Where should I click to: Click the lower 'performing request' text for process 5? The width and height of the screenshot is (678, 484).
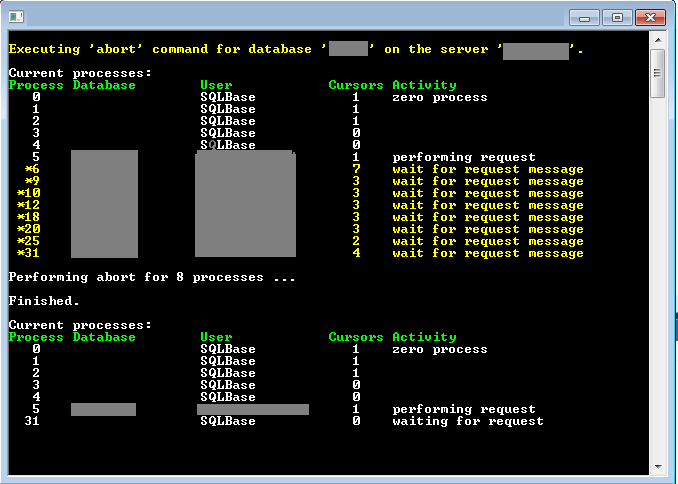point(464,409)
